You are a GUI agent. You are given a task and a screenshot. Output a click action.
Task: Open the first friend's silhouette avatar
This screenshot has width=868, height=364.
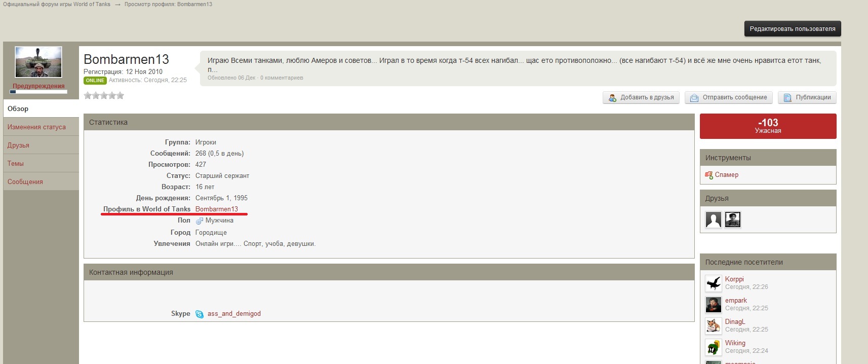tap(714, 220)
